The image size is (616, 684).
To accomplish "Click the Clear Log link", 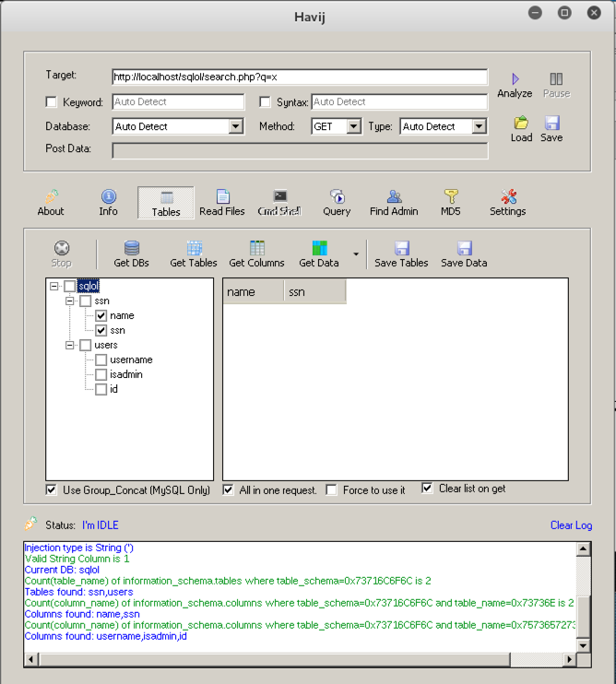I will pos(571,525).
